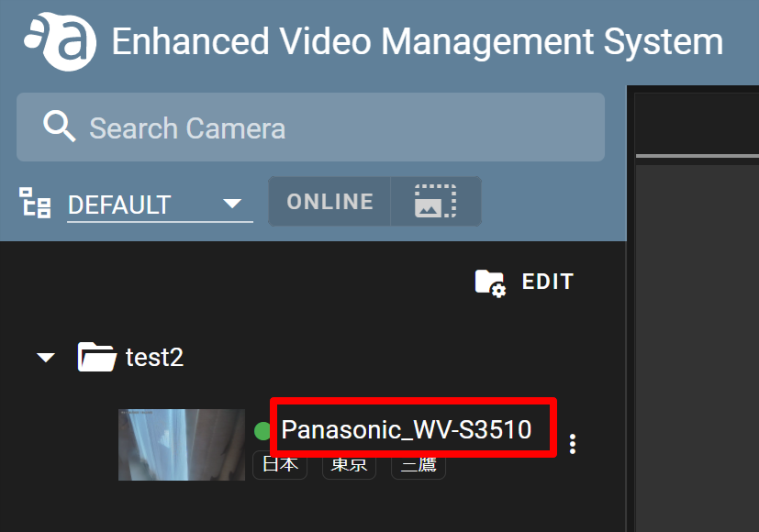This screenshot has height=532, width=759.
Task: Collapse the test2 folder
Action: pyautogui.click(x=46, y=358)
